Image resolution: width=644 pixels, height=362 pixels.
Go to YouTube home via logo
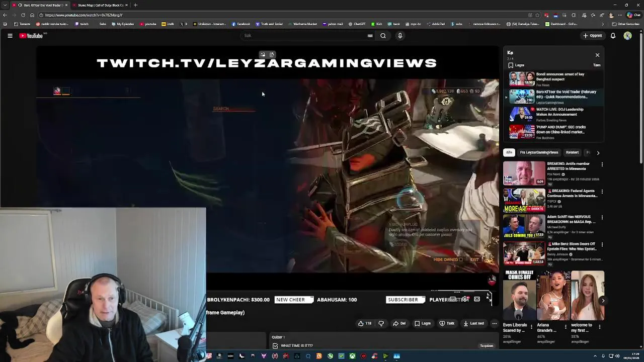[31, 36]
